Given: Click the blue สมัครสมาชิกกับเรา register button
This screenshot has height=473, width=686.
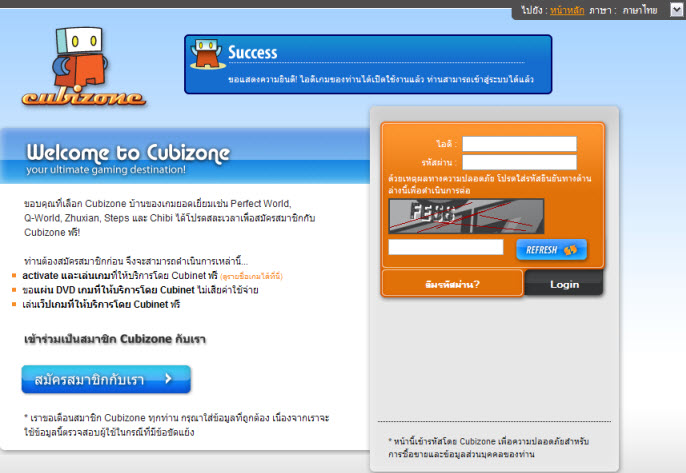Looking at the screenshot, I should point(106,379).
